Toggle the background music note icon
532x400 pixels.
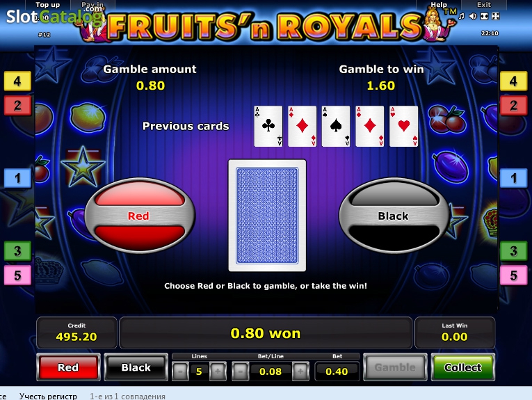coord(462,16)
